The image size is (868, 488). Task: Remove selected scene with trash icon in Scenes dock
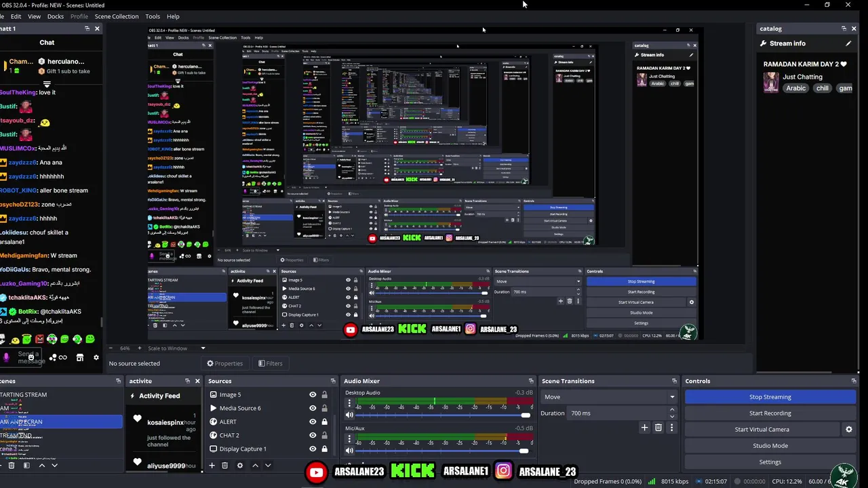click(x=12, y=466)
